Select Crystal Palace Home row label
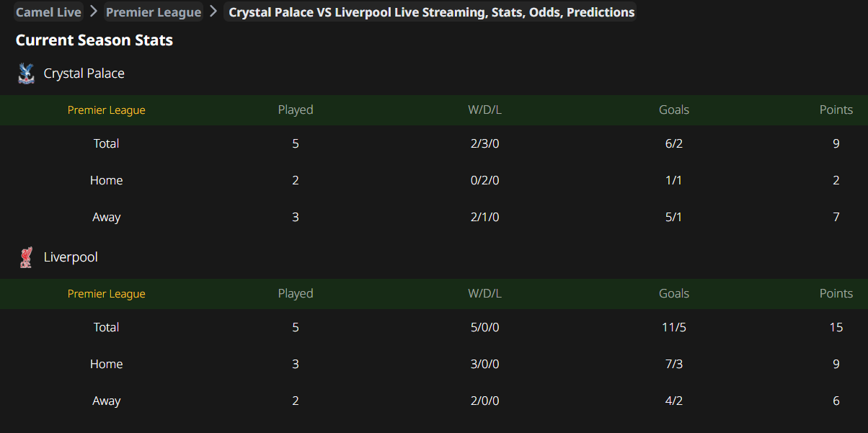Screen dimensions: 868x433 [x=107, y=180]
